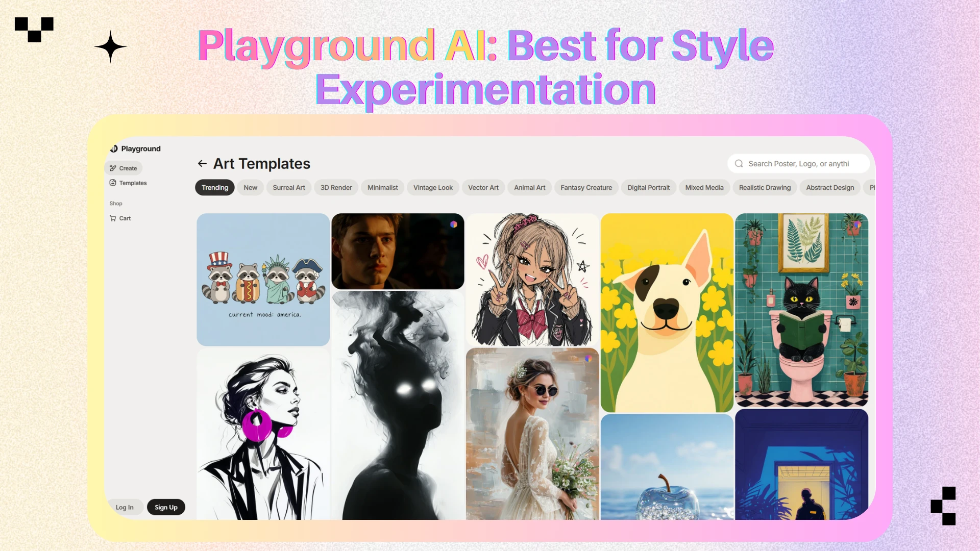Switch to the 3D Render tab
Image resolution: width=980 pixels, height=551 pixels.
(336, 188)
